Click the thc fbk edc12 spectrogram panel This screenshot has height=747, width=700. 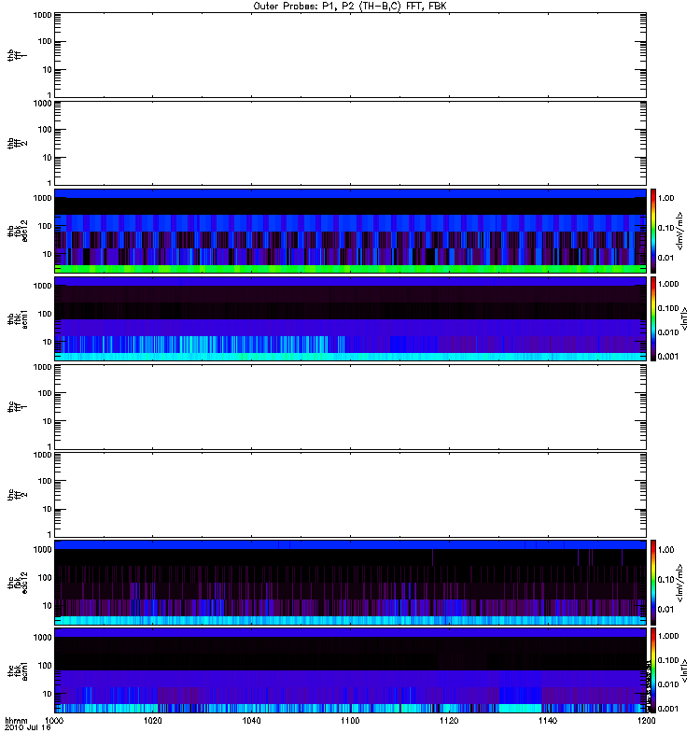[x=350, y=583]
